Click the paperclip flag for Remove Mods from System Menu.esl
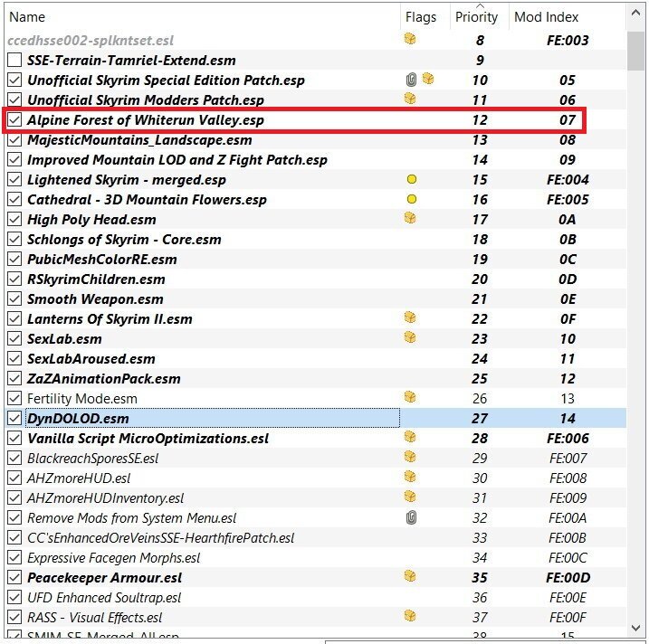 click(411, 517)
